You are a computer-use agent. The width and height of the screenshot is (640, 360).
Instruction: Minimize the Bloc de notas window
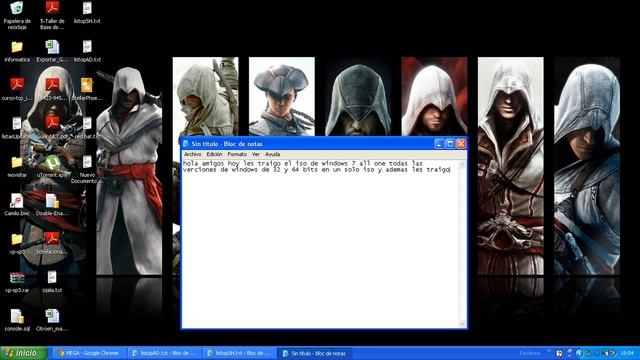pos(439,144)
